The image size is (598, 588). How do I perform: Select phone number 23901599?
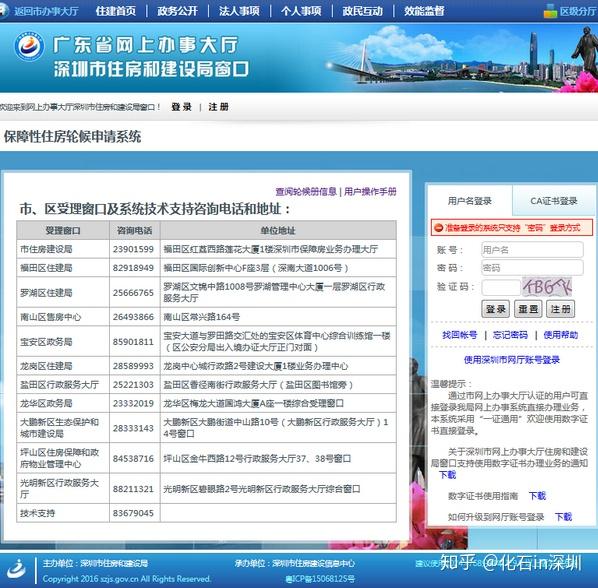pos(133,249)
